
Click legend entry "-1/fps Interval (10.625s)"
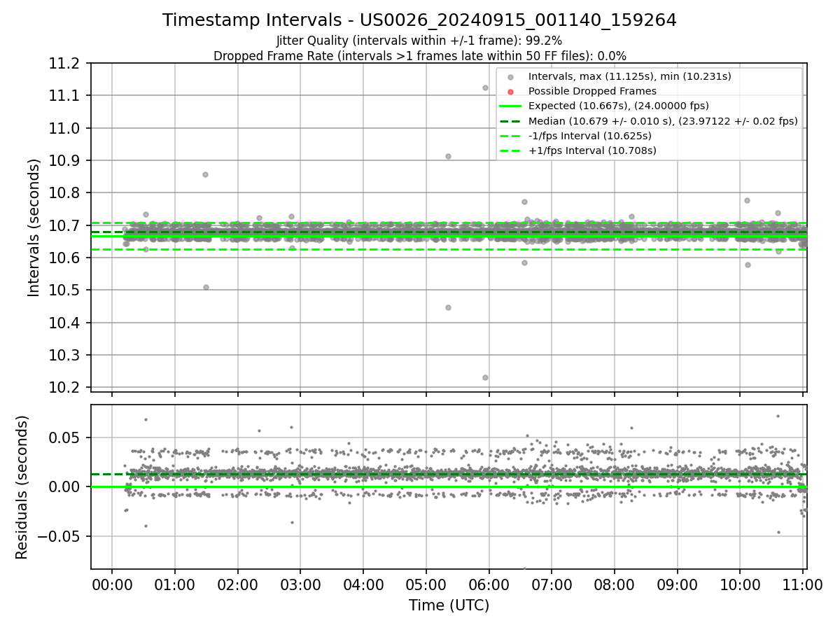(589, 135)
